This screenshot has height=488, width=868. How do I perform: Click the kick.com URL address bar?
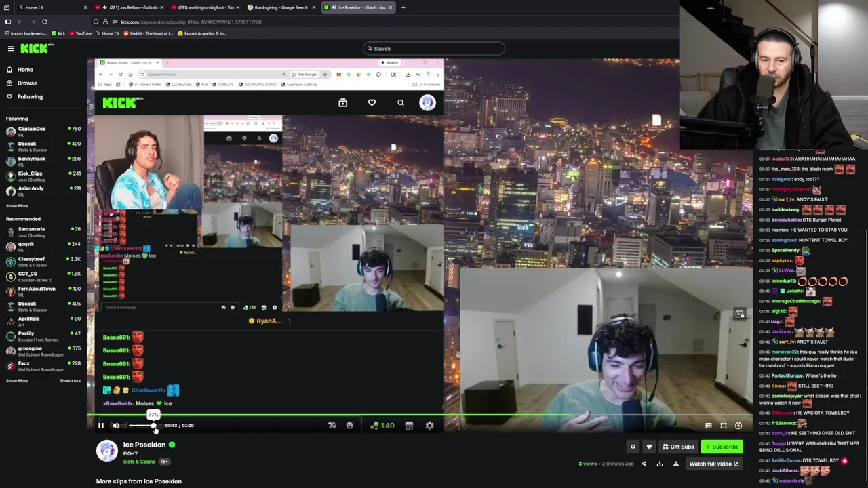pos(191,22)
